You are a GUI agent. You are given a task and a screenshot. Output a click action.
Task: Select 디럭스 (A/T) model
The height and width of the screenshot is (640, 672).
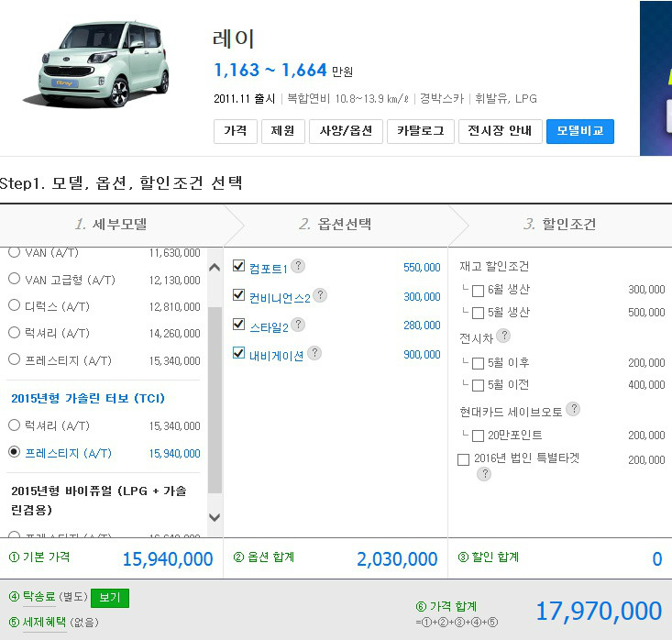[x=14, y=305]
